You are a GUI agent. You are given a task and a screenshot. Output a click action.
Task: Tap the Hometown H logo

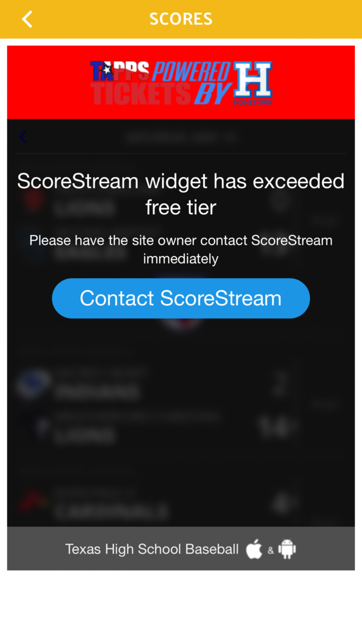point(252,83)
